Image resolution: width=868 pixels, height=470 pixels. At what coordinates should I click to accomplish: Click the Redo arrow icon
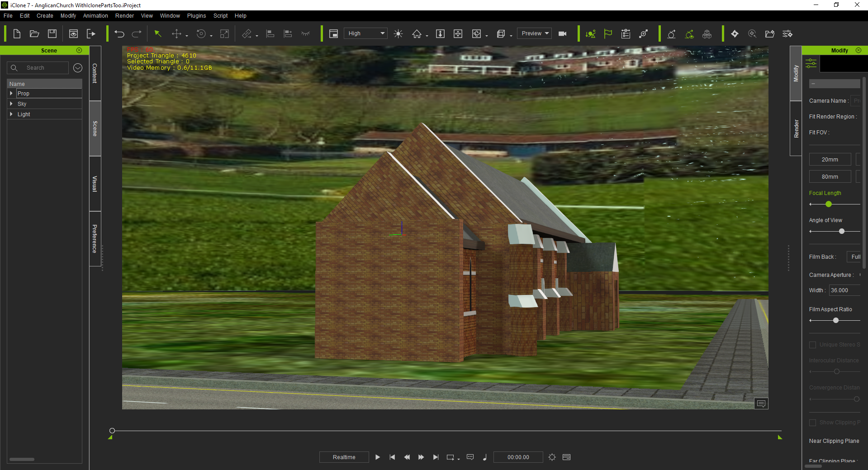click(137, 34)
